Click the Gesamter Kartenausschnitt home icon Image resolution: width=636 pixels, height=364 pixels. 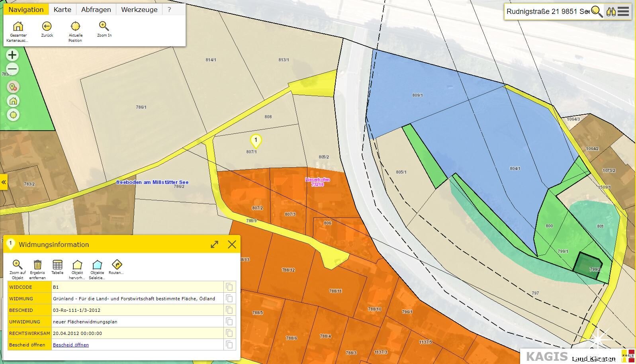coord(18,27)
